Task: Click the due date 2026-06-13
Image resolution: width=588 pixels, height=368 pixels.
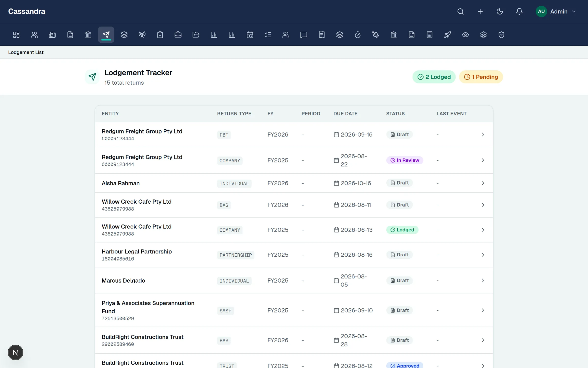Action: (356, 230)
